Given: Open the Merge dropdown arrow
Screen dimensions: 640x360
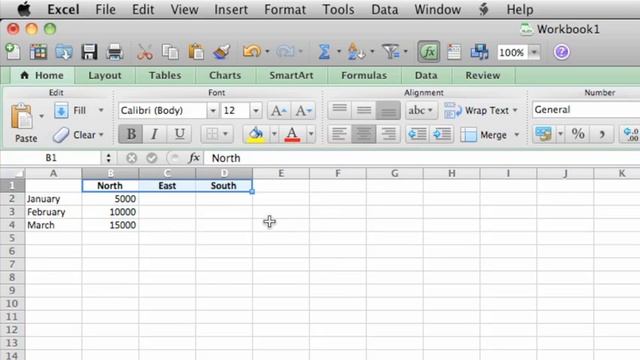Looking at the screenshot, I should click(516, 134).
